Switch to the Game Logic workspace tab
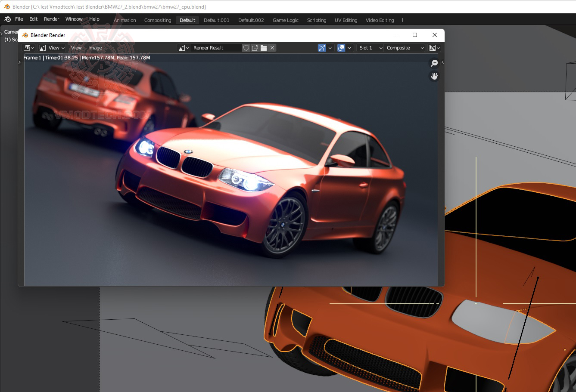The height and width of the screenshot is (392, 576). click(x=285, y=20)
